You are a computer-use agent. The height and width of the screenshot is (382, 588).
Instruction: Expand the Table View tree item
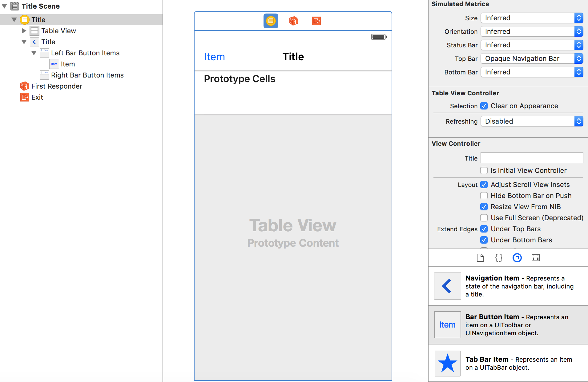coord(24,30)
